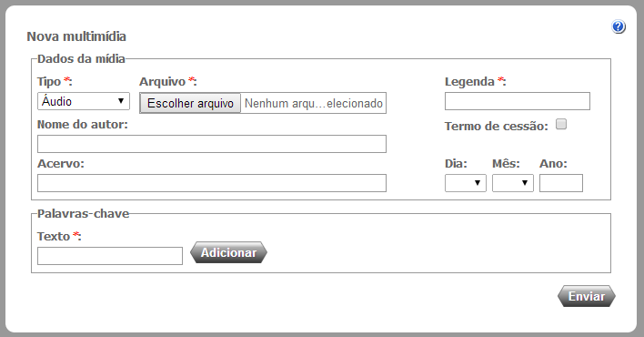Click the Nova multimídia heading
The height and width of the screenshot is (337, 644).
coord(76,36)
